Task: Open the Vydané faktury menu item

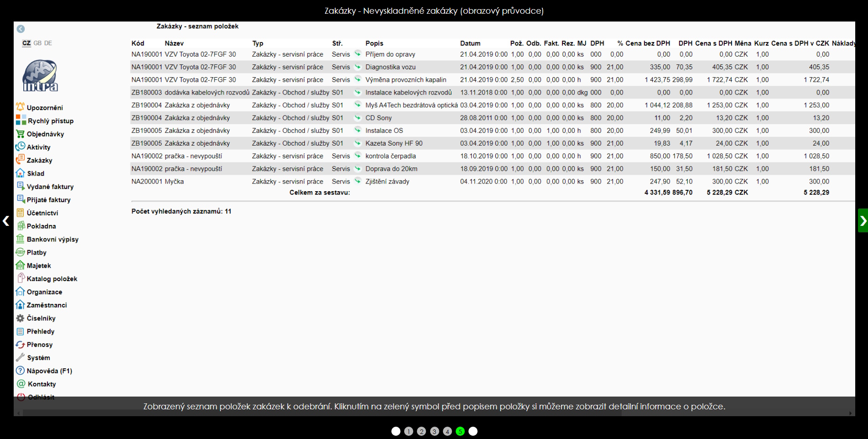Action: click(x=50, y=187)
